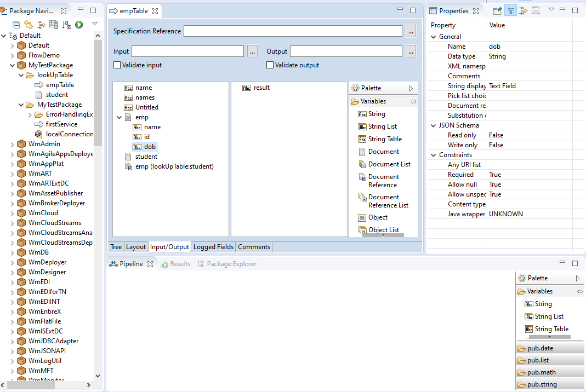Screen dimensions: 586x392
Task: Click the tree mode icon in Properties toolbar
Action: tap(511, 10)
